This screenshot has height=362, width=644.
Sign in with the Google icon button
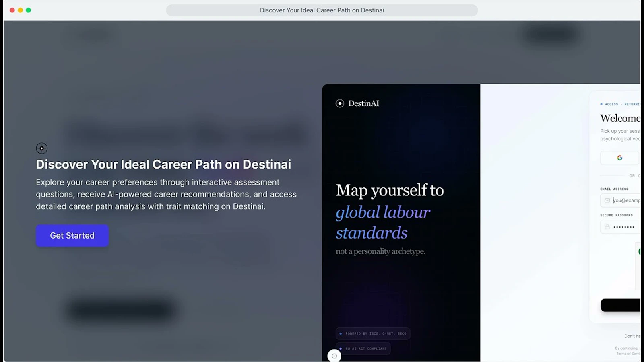coord(620,158)
